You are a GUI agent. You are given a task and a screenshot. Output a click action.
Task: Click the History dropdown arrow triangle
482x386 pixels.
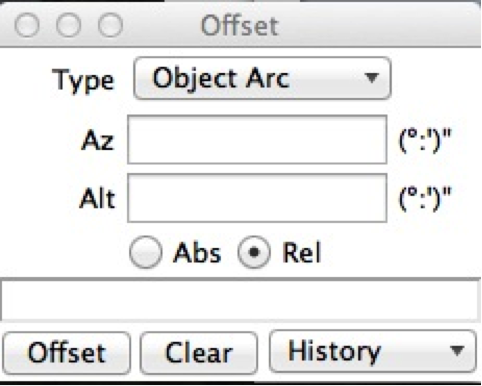pos(457,350)
